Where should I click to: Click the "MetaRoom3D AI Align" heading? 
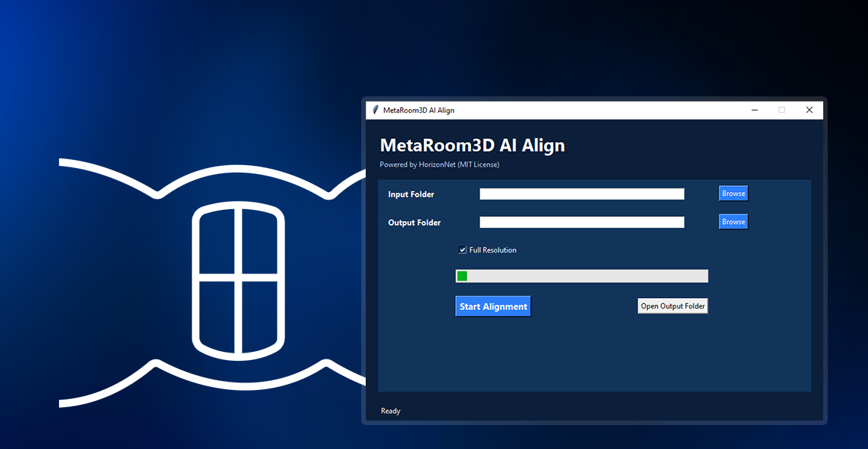pyautogui.click(x=472, y=145)
